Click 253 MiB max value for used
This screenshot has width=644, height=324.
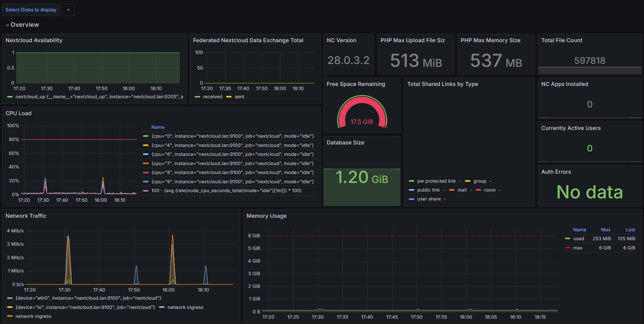602,239
